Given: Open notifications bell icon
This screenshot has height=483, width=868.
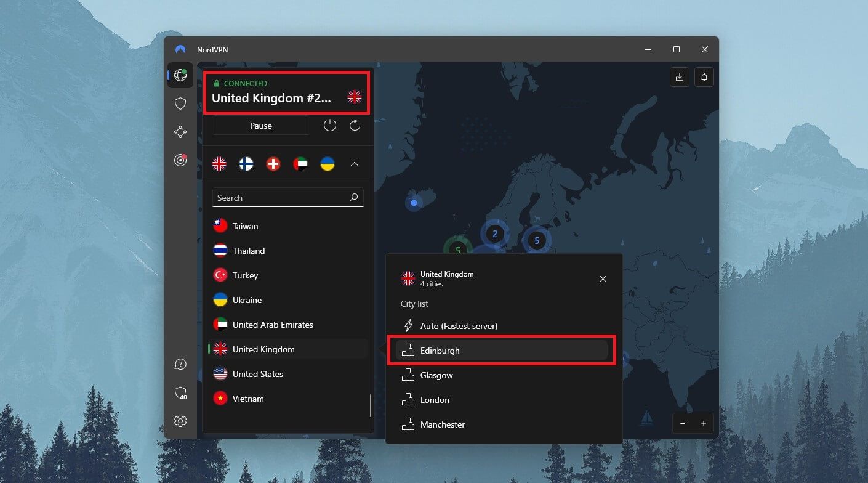Looking at the screenshot, I should [704, 77].
